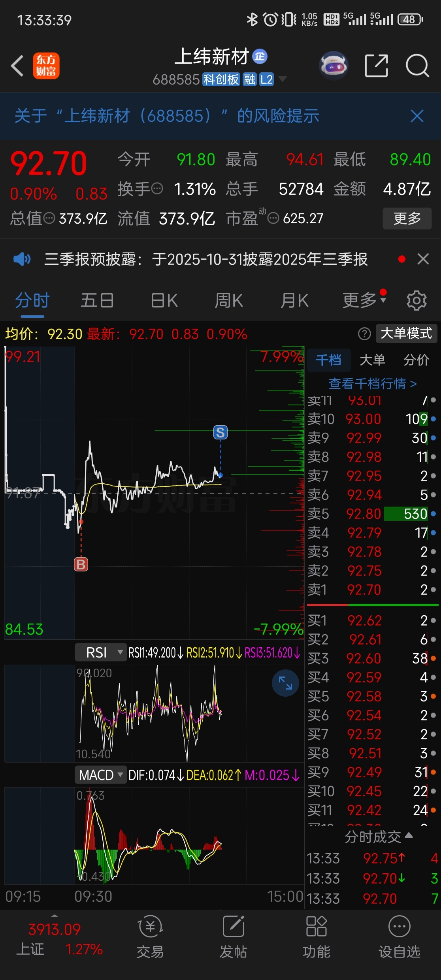Screen dimensions: 441x980
Task: Tap the speaker announcement icon
Action: (22, 259)
